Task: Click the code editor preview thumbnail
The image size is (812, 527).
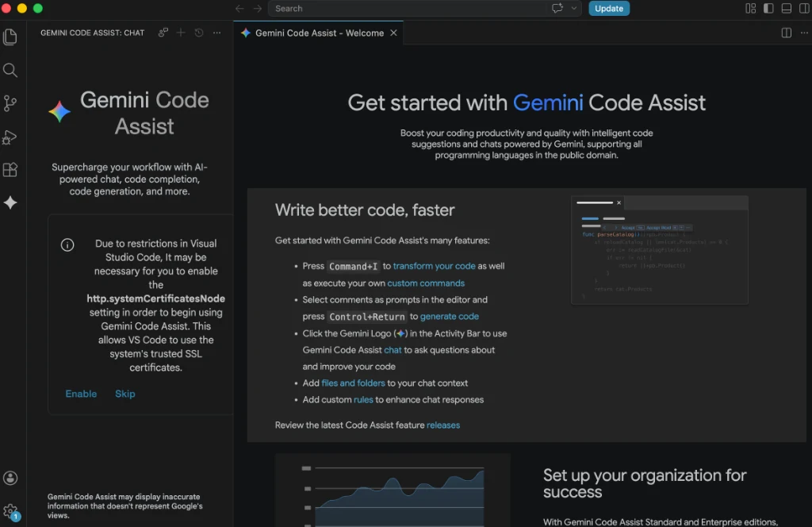Action: point(659,250)
